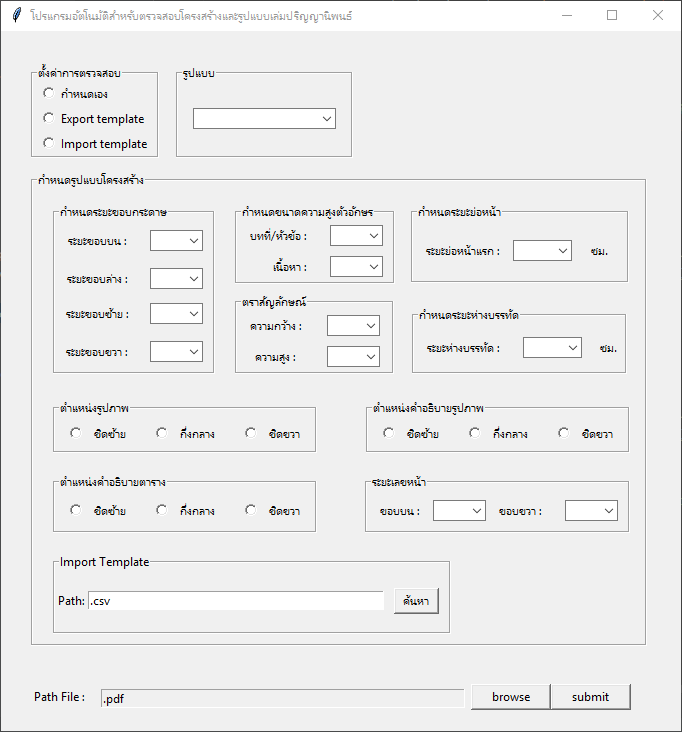Screen dimensions: 682x732
Task: Minimize the application window
Action: [567, 15]
